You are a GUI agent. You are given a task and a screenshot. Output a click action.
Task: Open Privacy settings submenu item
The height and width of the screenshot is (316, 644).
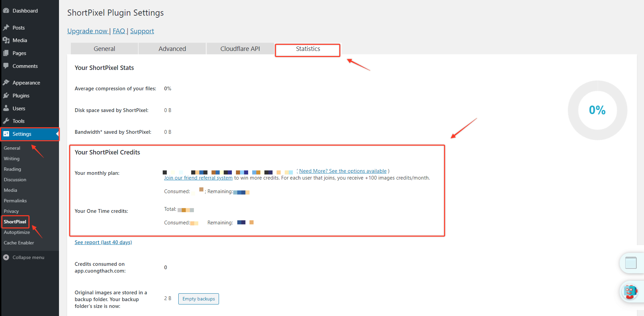11,211
